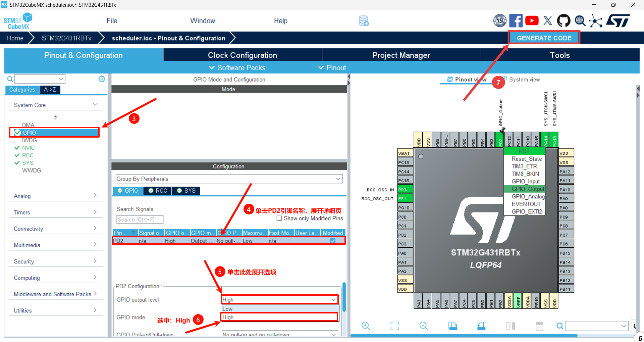Open the File menu

tap(112, 21)
